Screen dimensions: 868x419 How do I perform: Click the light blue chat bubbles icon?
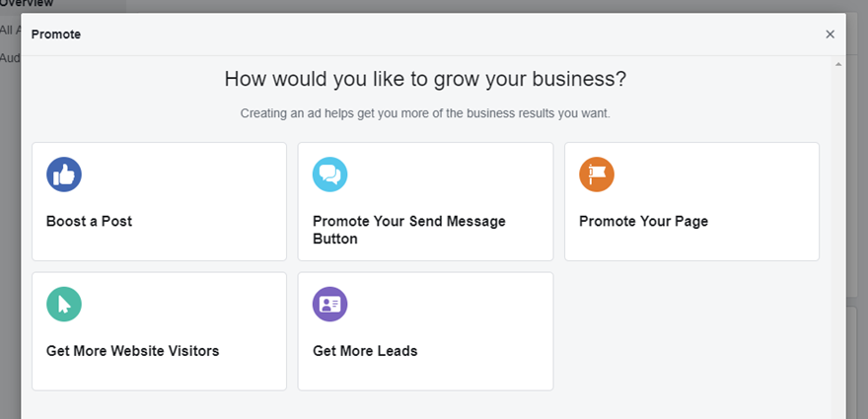coord(330,175)
